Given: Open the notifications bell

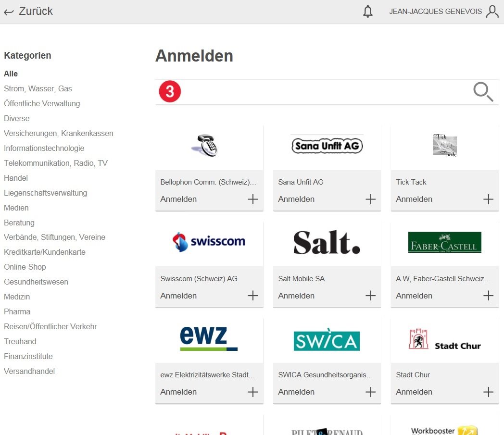Looking at the screenshot, I should click(368, 12).
